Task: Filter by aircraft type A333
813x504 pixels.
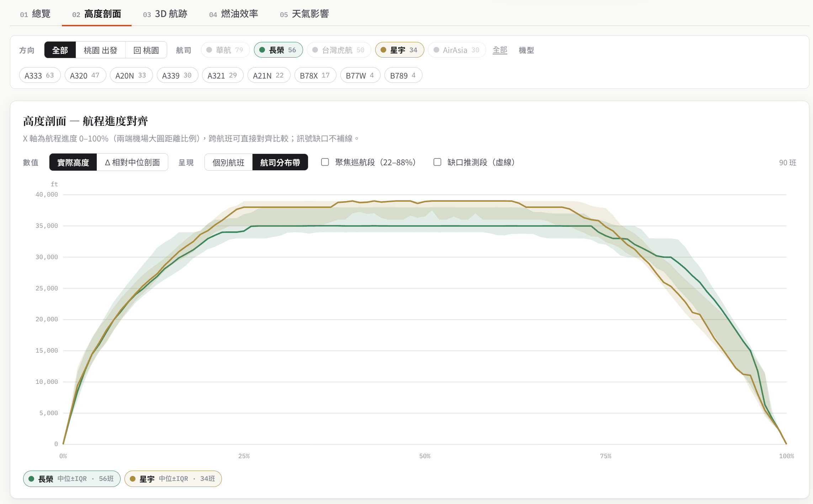Action: (40, 75)
